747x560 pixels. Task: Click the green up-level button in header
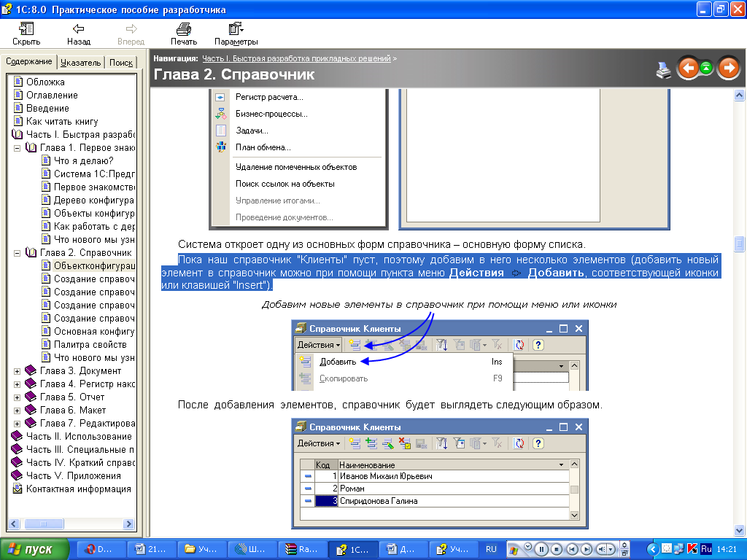[x=706, y=68]
